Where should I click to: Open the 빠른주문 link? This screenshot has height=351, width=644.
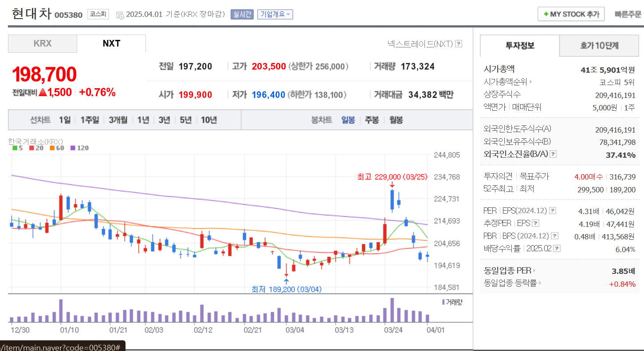(628, 14)
